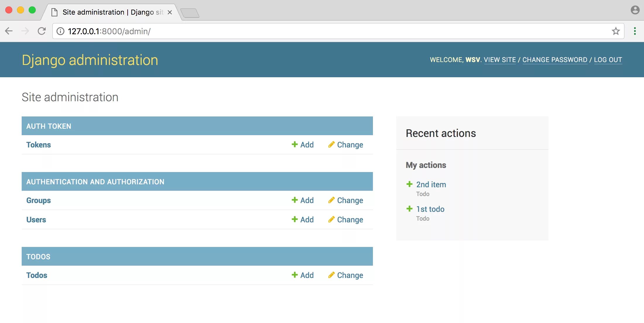Open the 2nd item recent action
Image resolution: width=644 pixels, height=323 pixels.
[431, 185]
